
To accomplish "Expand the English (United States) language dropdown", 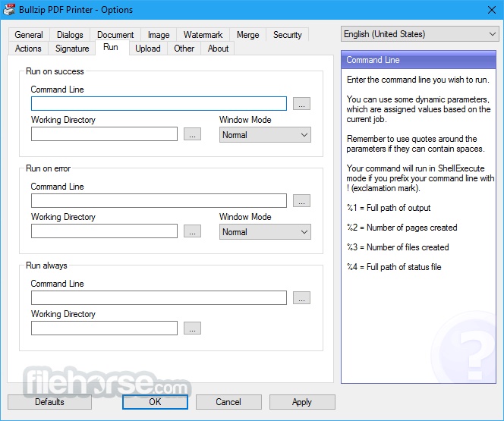I will coord(419,34).
